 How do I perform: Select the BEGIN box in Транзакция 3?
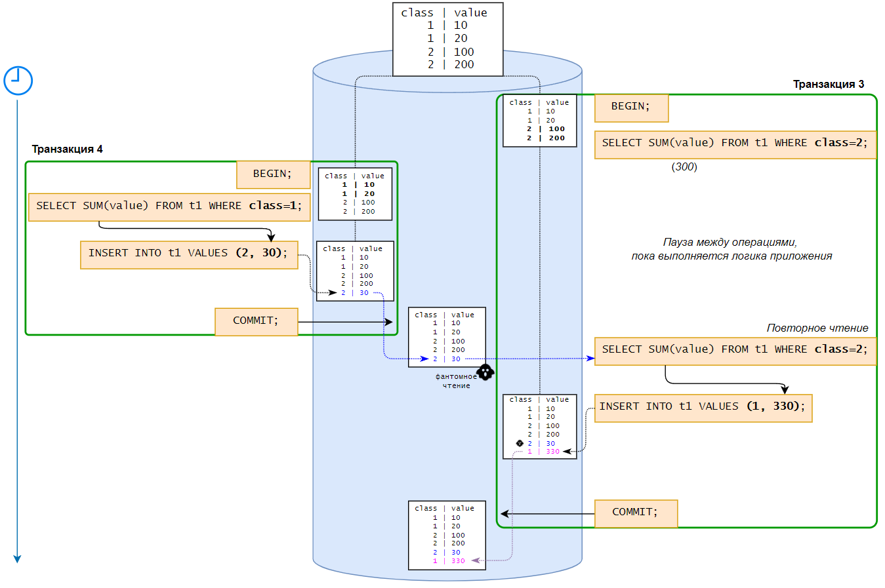(x=631, y=108)
